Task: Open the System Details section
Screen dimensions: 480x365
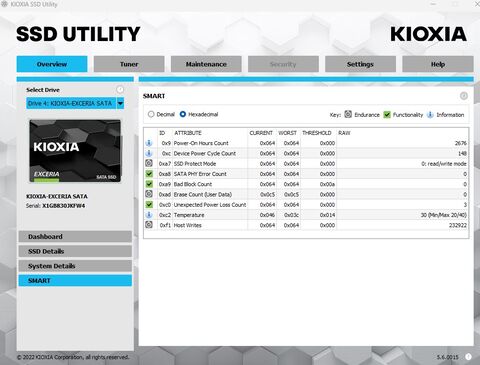Action: point(75,266)
